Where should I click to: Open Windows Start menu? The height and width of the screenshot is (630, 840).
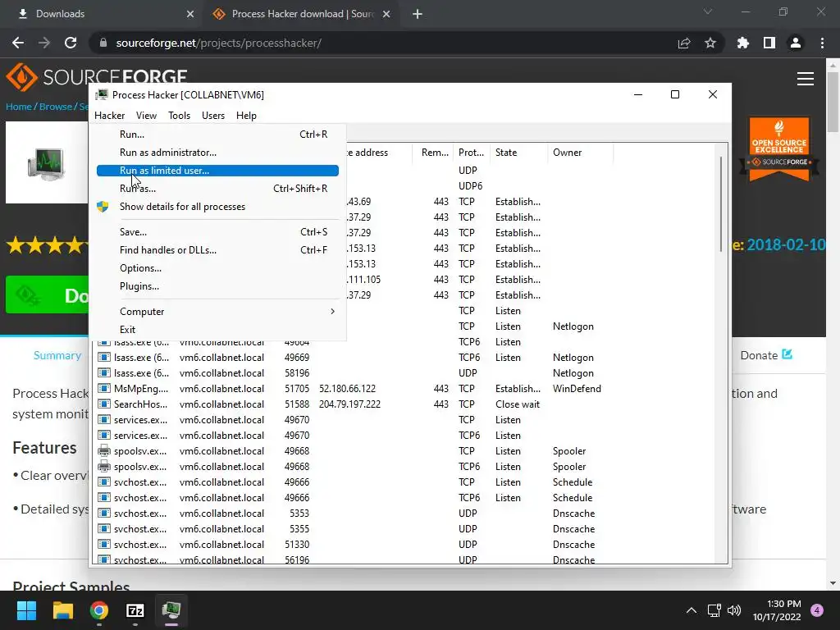pyautogui.click(x=26, y=610)
